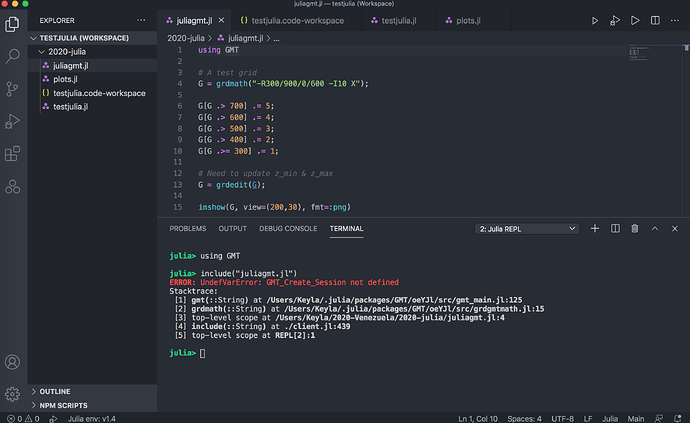
Task: Click Ln 1, Col 10 in status bar
Action: pyautogui.click(x=477, y=419)
